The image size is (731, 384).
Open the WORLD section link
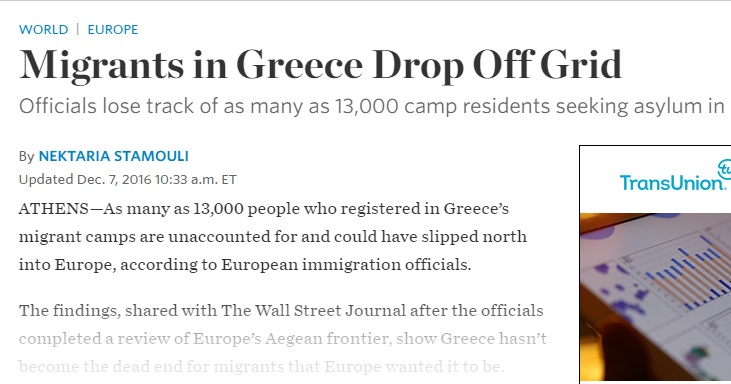(43, 29)
